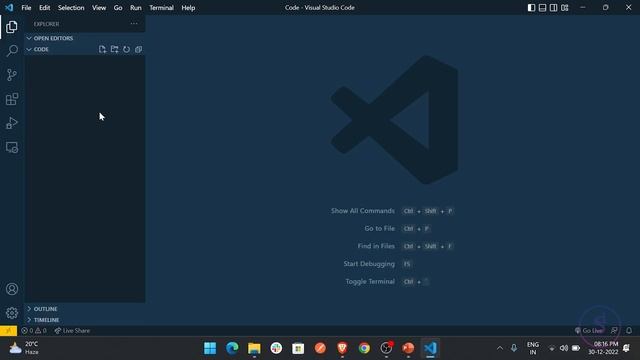Open the Customize Layout icon
Viewport: 640px width, 360px height.
click(564, 8)
